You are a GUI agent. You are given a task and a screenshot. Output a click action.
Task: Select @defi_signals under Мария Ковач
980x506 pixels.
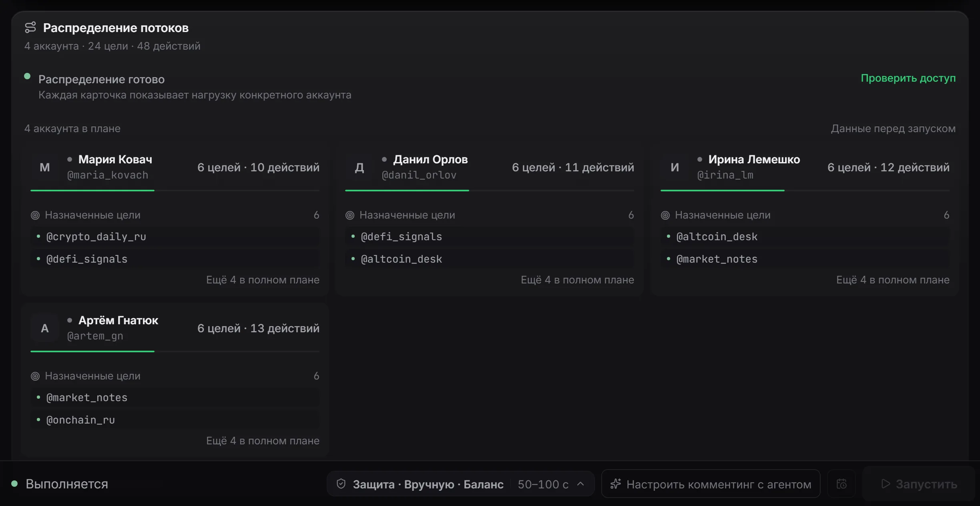(x=175, y=259)
